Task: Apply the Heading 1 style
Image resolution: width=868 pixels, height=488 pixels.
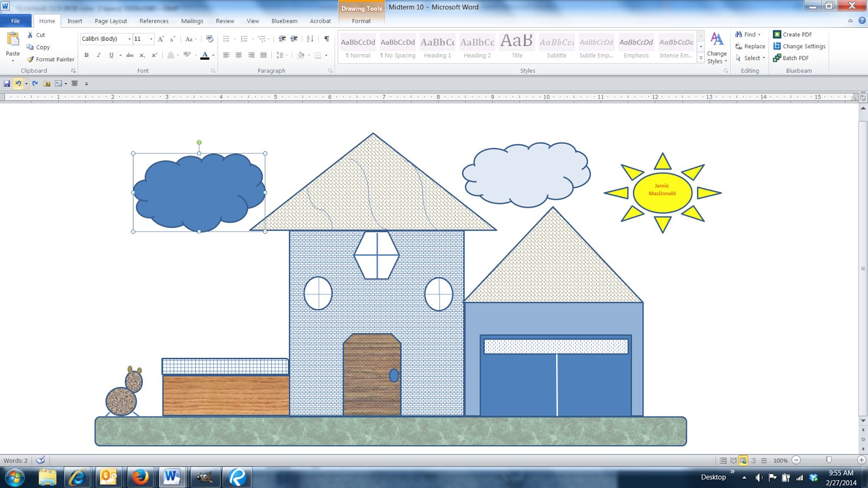Action: (x=437, y=47)
